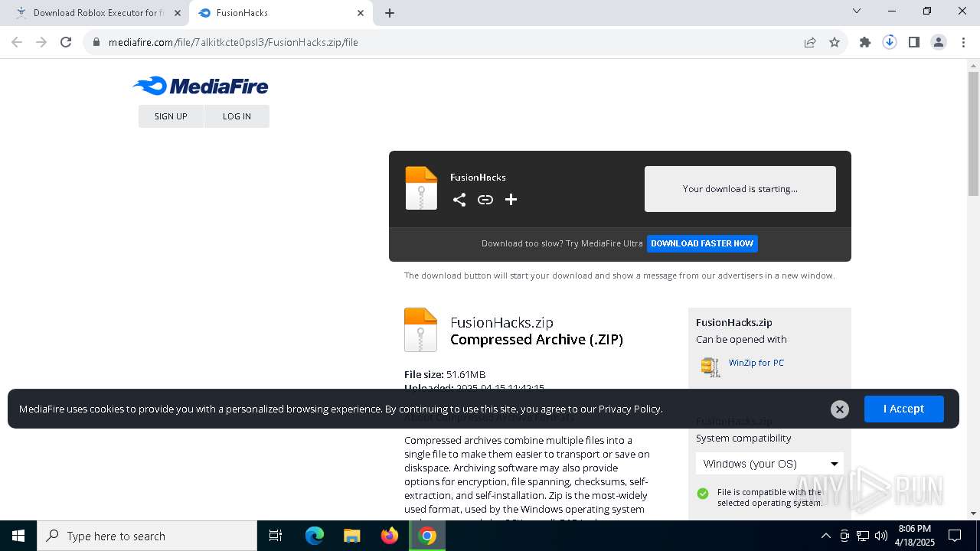The width and height of the screenshot is (980, 551).
Task: Open Task View on the taskbar
Action: pyautogui.click(x=276, y=536)
